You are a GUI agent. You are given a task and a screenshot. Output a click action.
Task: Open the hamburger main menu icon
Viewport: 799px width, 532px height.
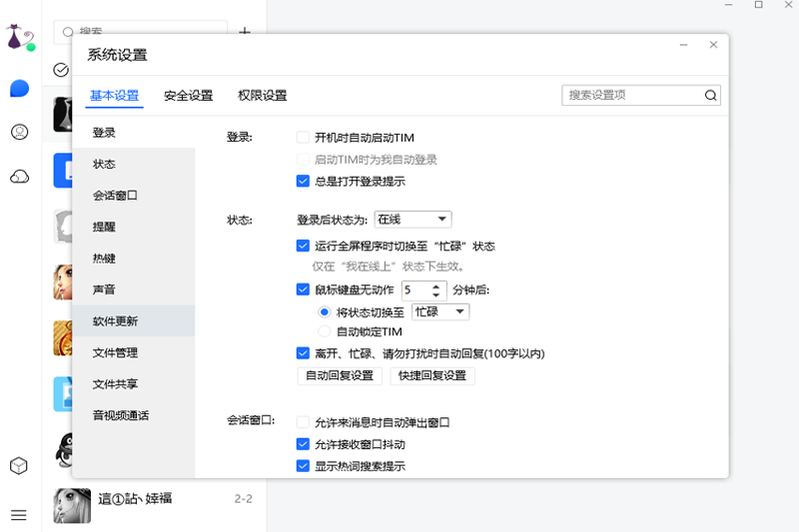point(19,515)
